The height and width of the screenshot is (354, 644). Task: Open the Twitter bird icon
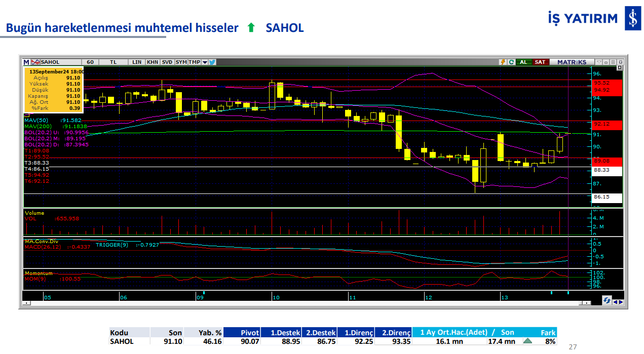(212, 62)
